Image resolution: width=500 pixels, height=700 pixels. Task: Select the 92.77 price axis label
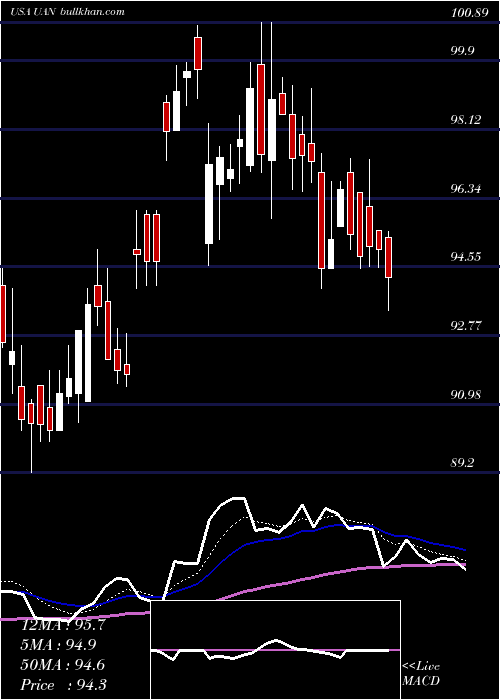(467, 325)
